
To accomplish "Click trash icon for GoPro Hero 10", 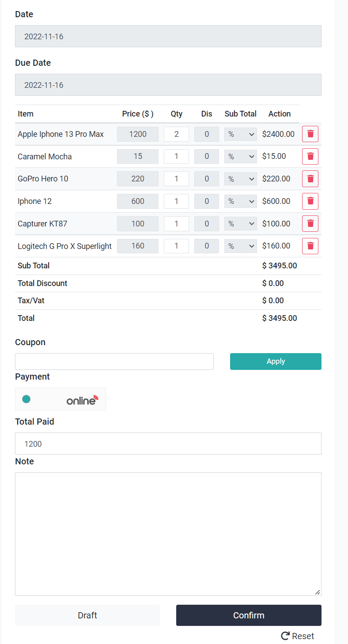I will click(310, 179).
